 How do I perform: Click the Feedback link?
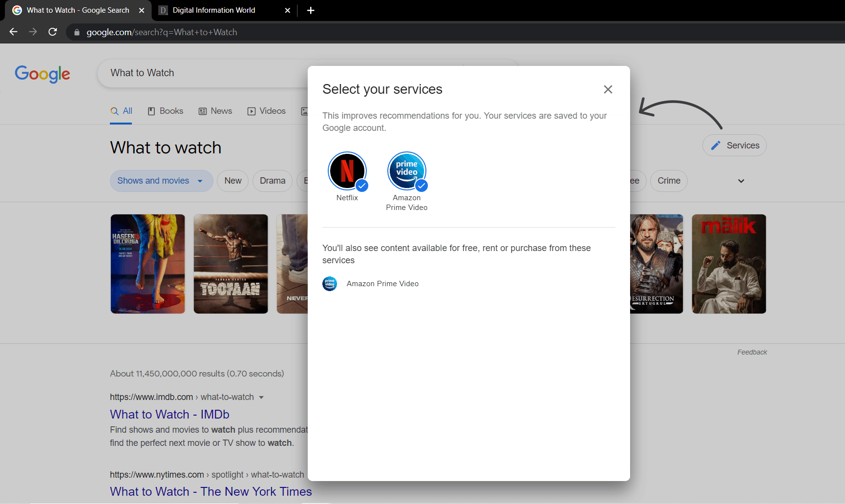[x=752, y=352]
